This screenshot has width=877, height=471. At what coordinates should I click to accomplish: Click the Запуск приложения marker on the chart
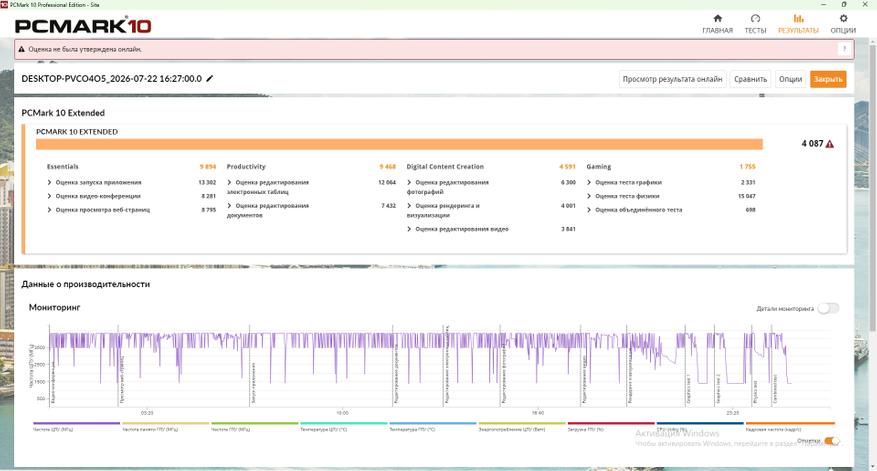pos(253,383)
